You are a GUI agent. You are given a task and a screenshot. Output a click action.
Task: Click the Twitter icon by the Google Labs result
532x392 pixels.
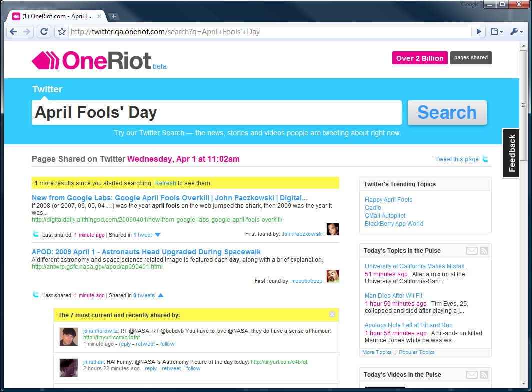tap(36, 233)
